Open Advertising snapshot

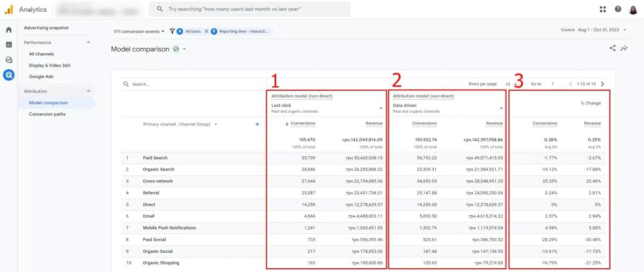click(46, 28)
